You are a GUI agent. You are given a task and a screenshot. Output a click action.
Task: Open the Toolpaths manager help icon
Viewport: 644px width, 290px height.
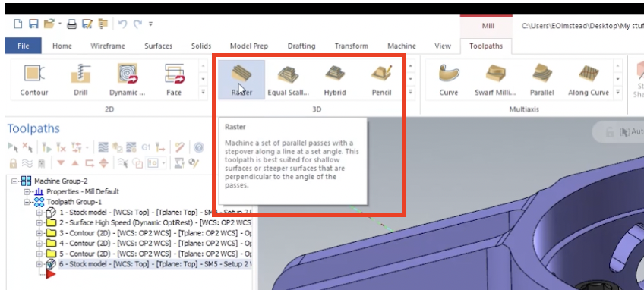[199, 147]
